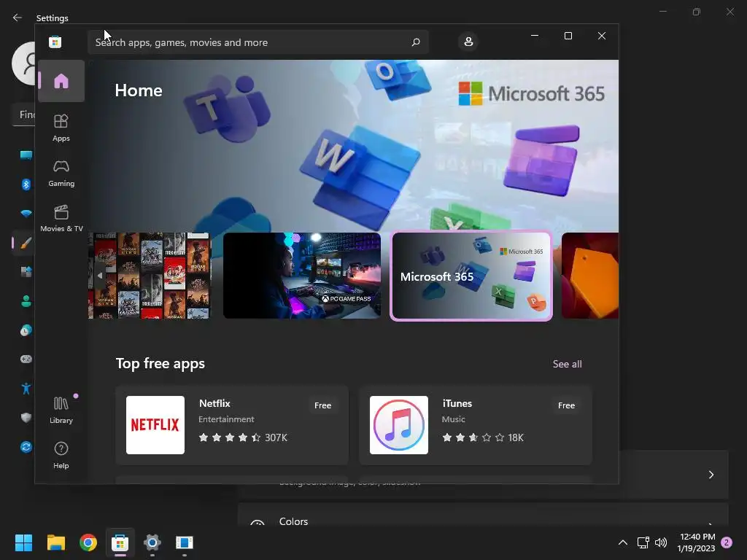Open the Library in Microsoft Store
The width and height of the screenshot is (747, 560).
[x=61, y=410]
